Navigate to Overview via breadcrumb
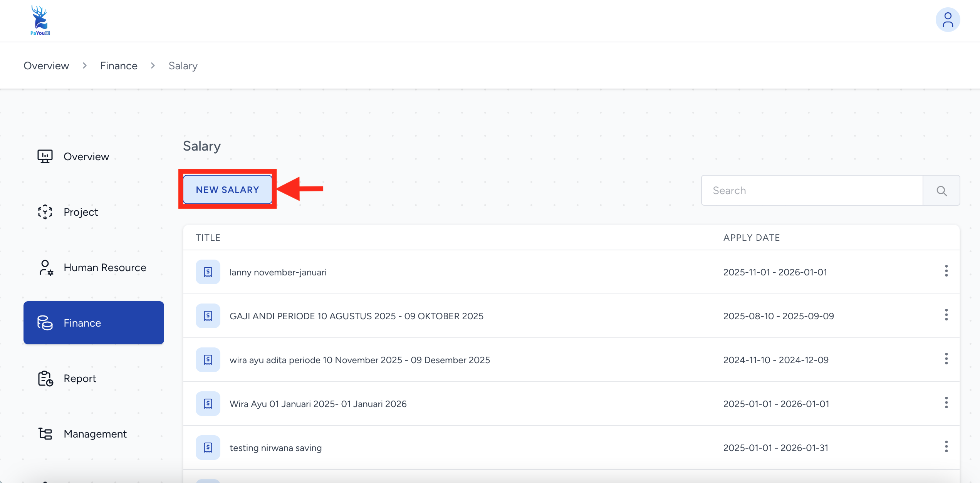980x483 pixels. (46, 66)
